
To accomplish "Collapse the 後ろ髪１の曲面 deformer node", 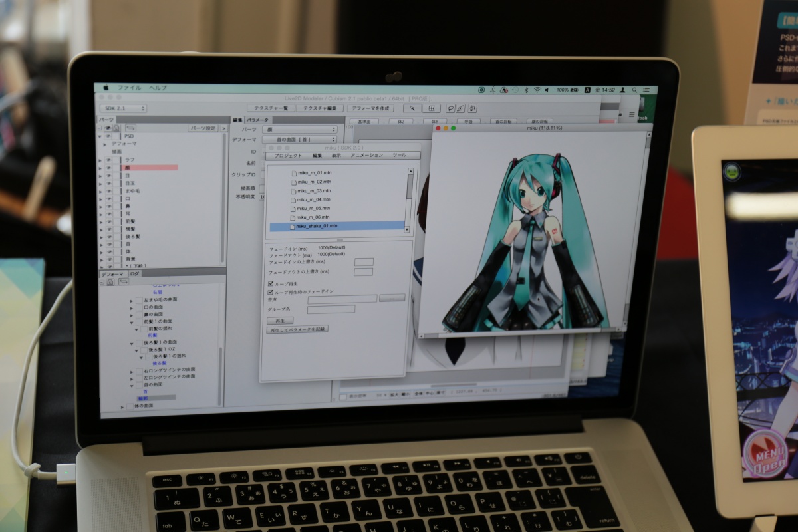I will pos(132,343).
